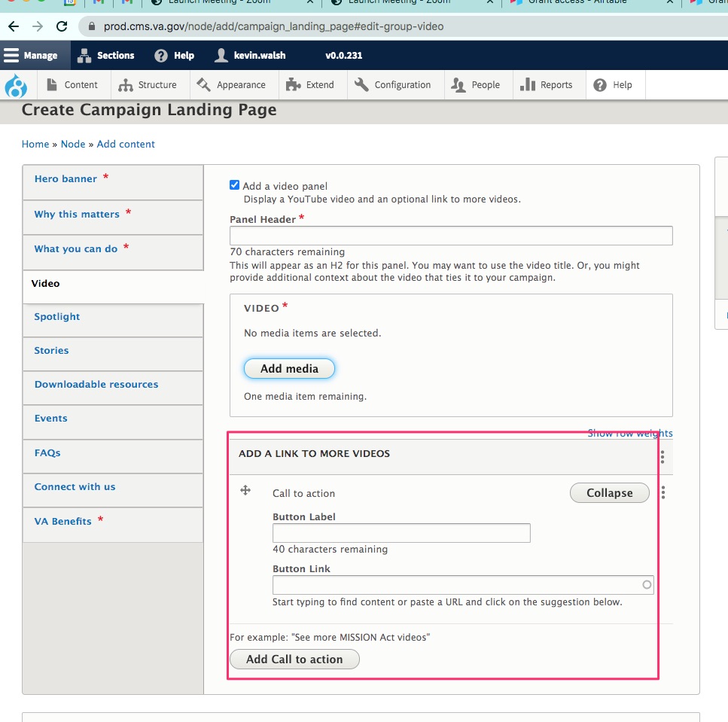Switch to the Why this matters tab
Viewport: 728px width, 722px height.
(x=113, y=218)
